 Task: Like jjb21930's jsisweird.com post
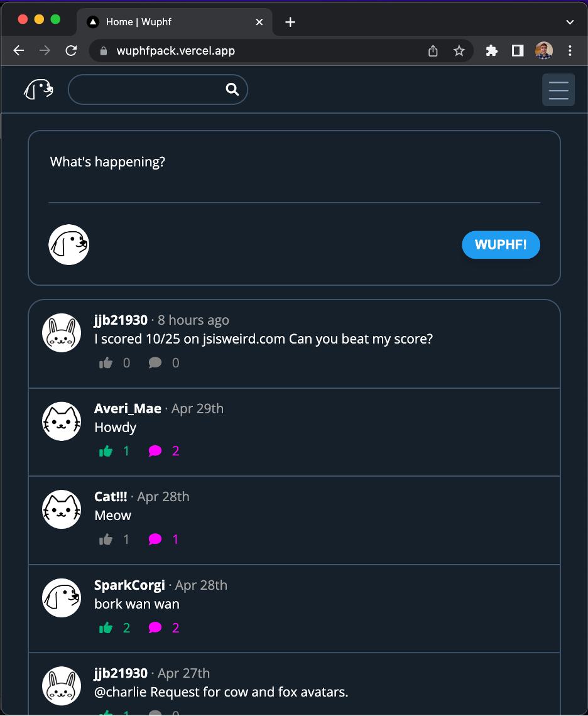click(x=106, y=362)
